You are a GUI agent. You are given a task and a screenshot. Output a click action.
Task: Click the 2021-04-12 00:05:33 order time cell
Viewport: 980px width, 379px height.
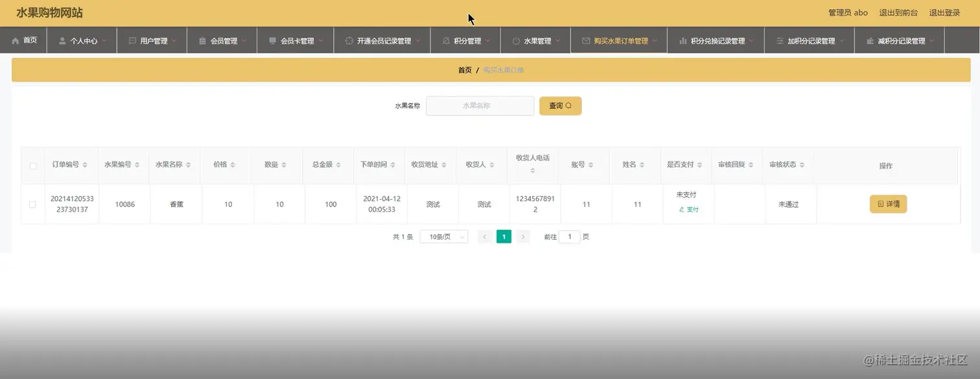pos(382,204)
